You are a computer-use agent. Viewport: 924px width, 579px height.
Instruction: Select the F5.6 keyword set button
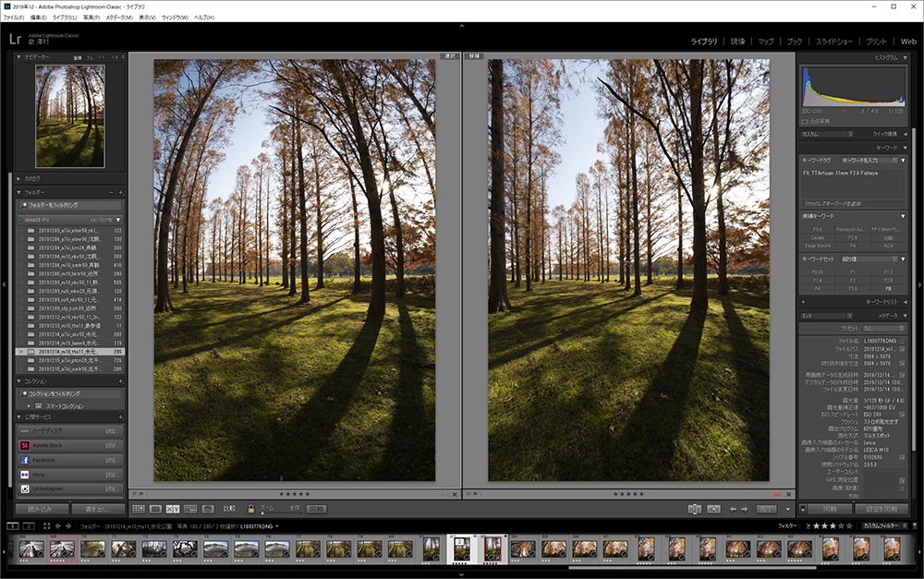click(x=853, y=289)
